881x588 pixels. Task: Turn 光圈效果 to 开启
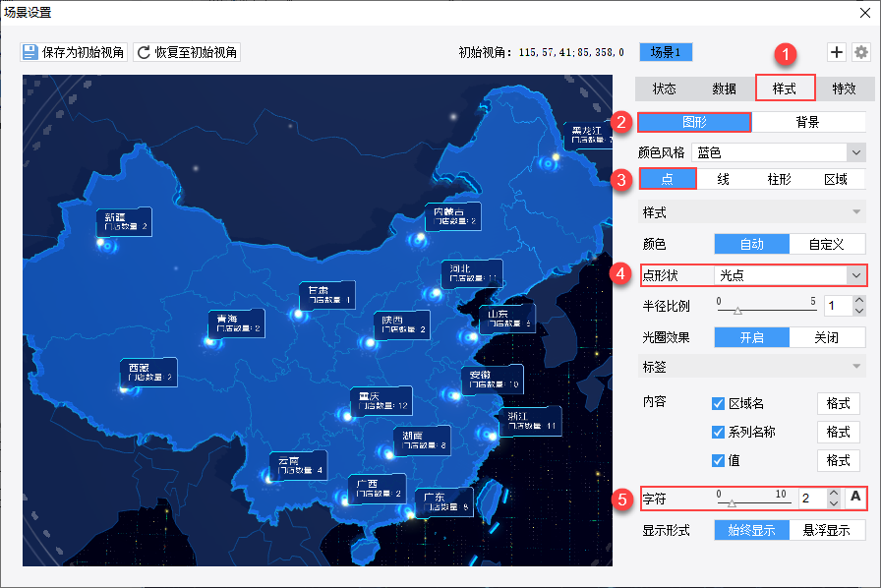point(752,337)
